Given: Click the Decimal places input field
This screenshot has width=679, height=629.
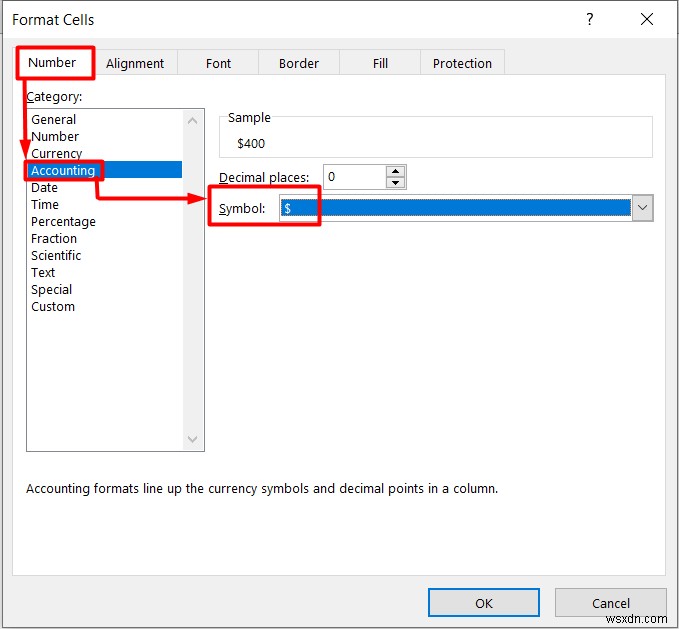Looking at the screenshot, I should 354,177.
